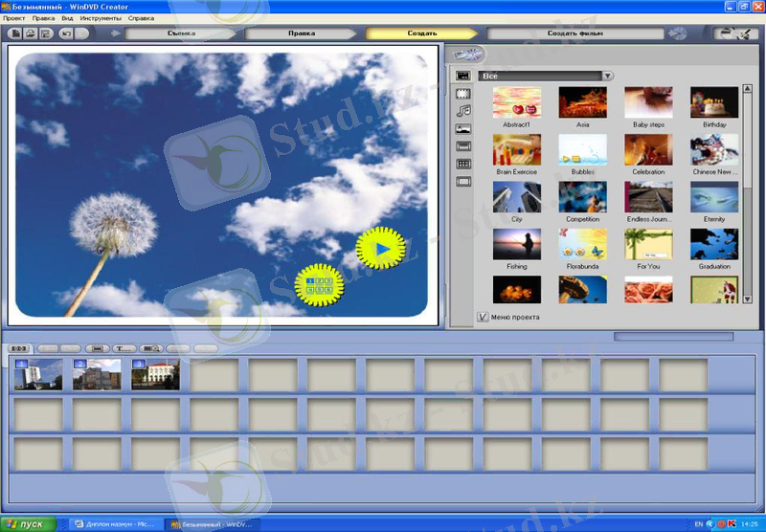766x532 pixels.
Task: Click the undo arrow toolbar icon
Action: tap(66, 33)
